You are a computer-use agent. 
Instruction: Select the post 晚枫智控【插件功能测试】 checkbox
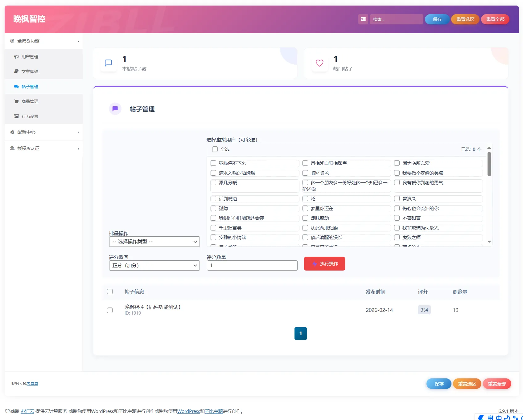tap(110, 310)
